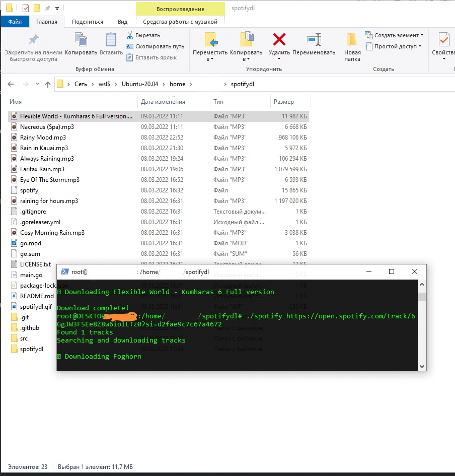Click Ubuntu-20.04 breadcrumb segment
The image size is (455, 476).
[x=140, y=84]
